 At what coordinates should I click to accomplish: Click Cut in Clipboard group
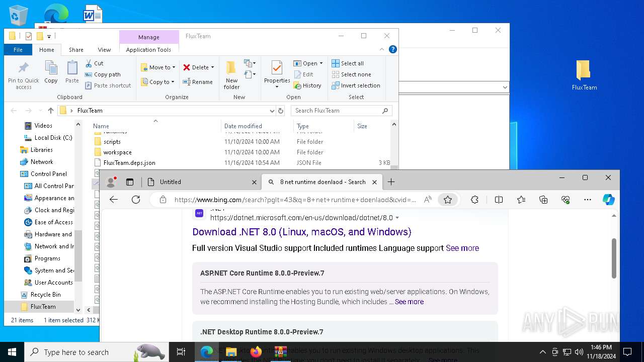(95, 63)
